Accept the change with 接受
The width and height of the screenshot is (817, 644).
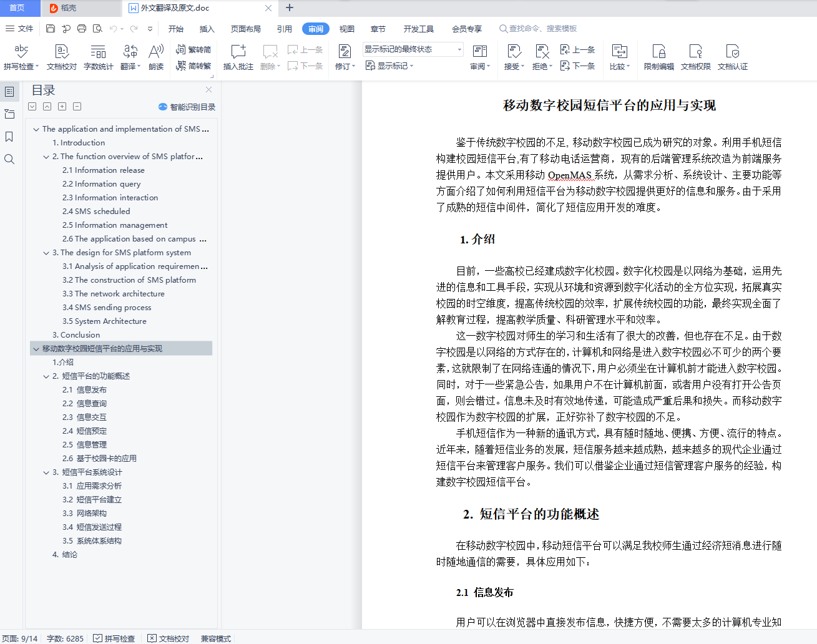pyautogui.click(x=514, y=57)
